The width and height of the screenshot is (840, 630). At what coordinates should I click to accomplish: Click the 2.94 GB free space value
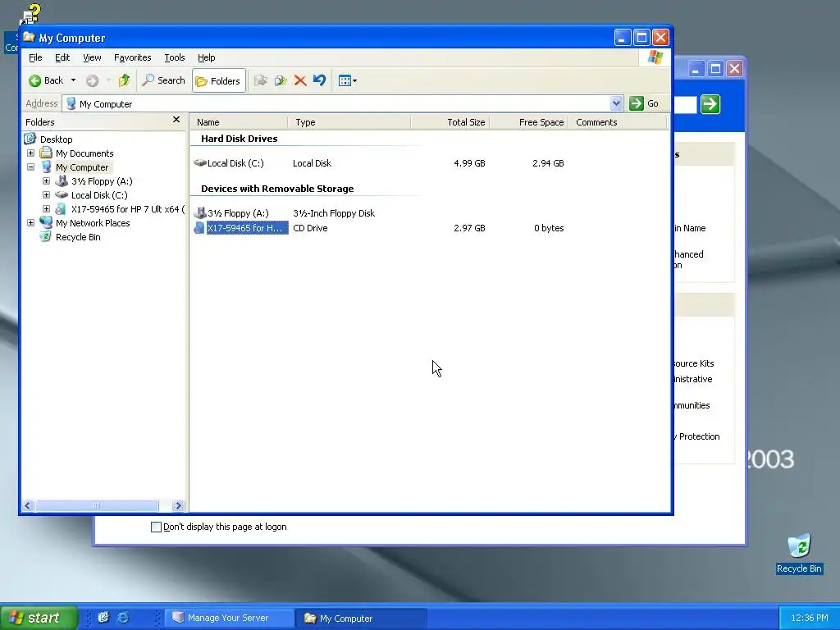click(x=548, y=163)
